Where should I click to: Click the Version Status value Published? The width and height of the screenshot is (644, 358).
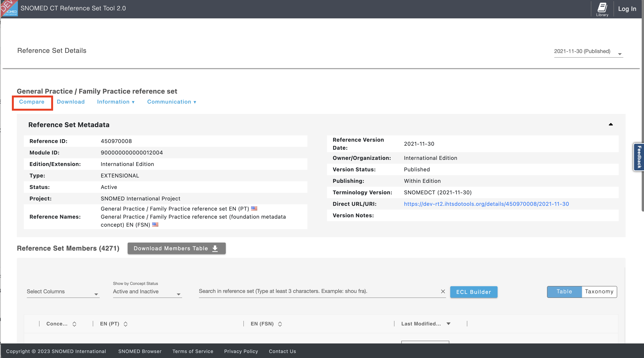point(417,169)
